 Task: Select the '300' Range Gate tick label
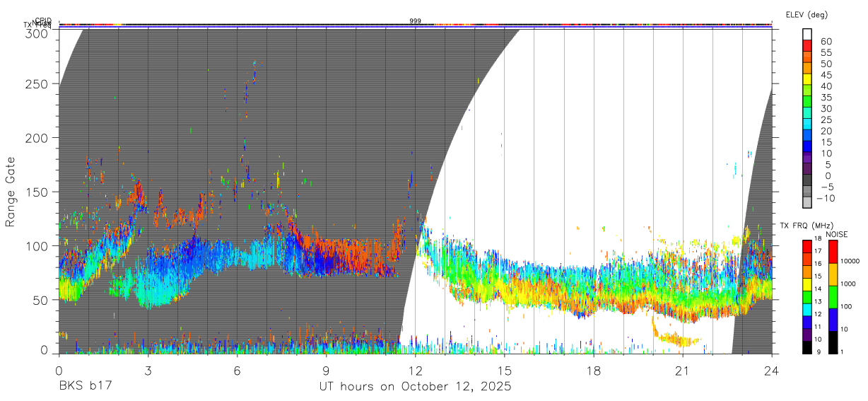(x=37, y=33)
